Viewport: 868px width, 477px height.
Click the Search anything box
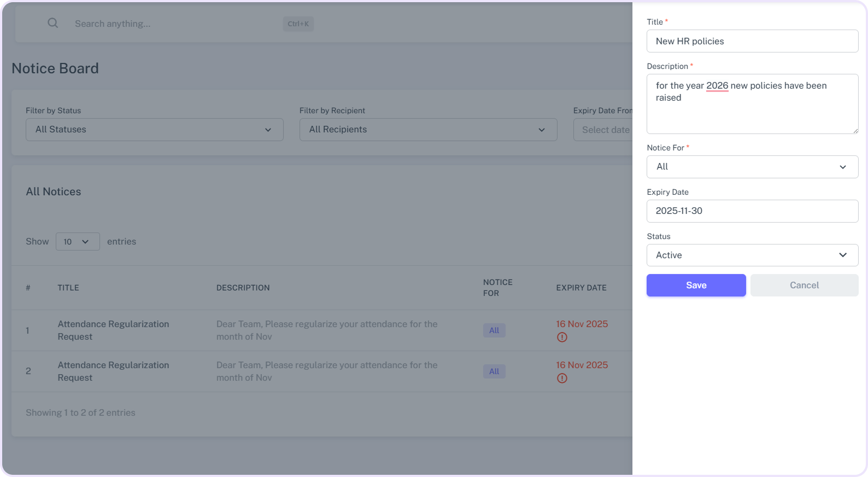click(x=175, y=24)
